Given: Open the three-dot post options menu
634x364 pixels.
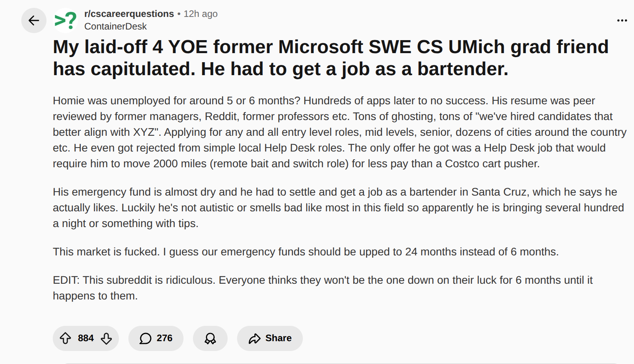Looking at the screenshot, I should tap(622, 20).
